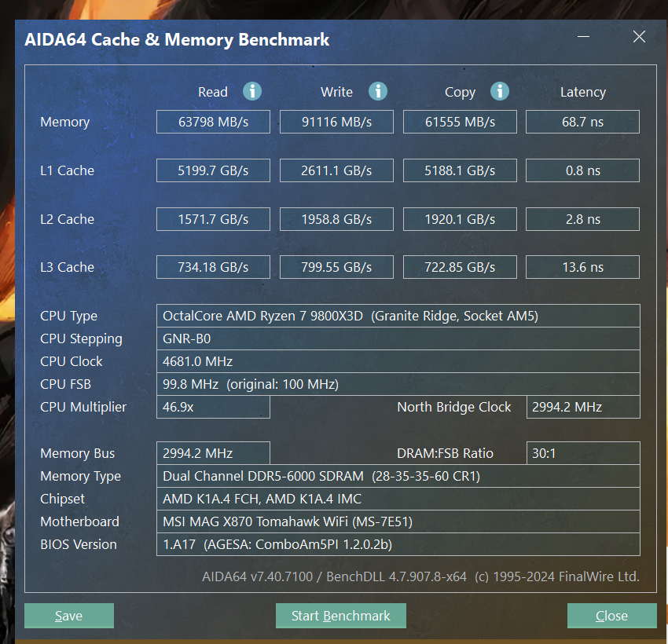The image size is (668, 644).
Task: Click the info icon beside Read
Action: click(252, 91)
